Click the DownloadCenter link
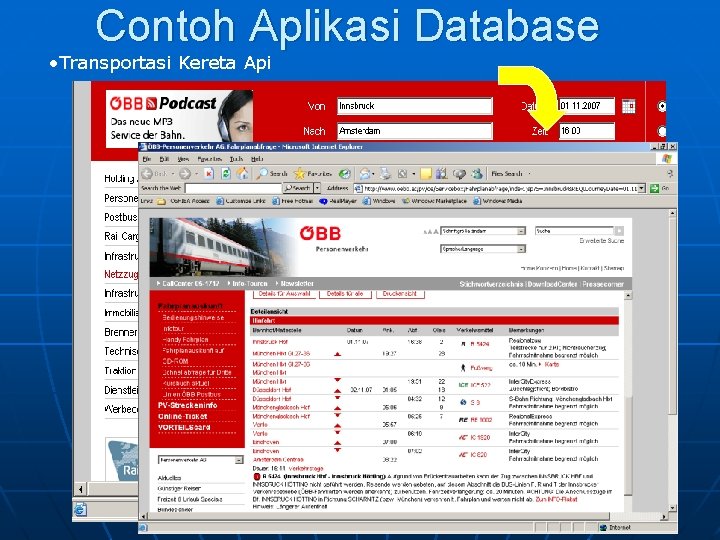The width and height of the screenshot is (720, 540). point(552,284)
